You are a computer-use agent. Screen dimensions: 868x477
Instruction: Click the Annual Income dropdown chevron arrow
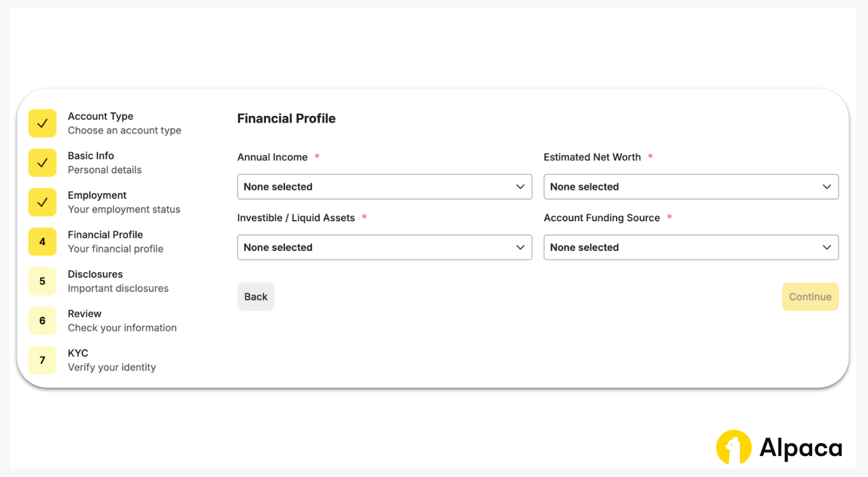pos(520,186)
